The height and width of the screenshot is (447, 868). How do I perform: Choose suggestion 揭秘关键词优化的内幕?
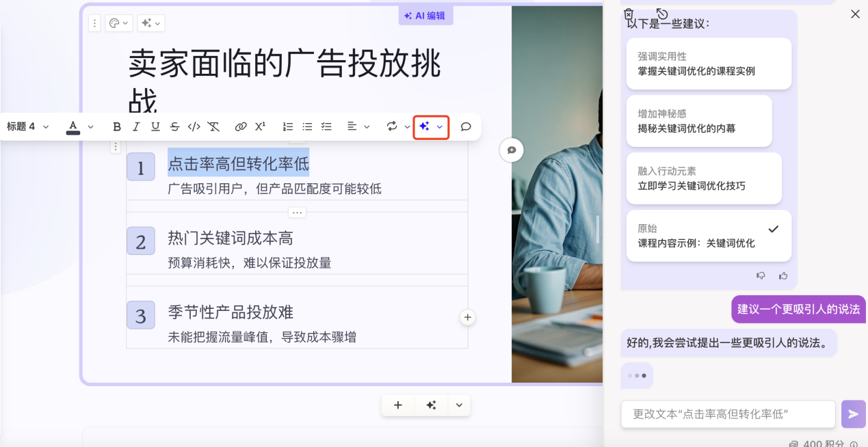click(699, 121)
